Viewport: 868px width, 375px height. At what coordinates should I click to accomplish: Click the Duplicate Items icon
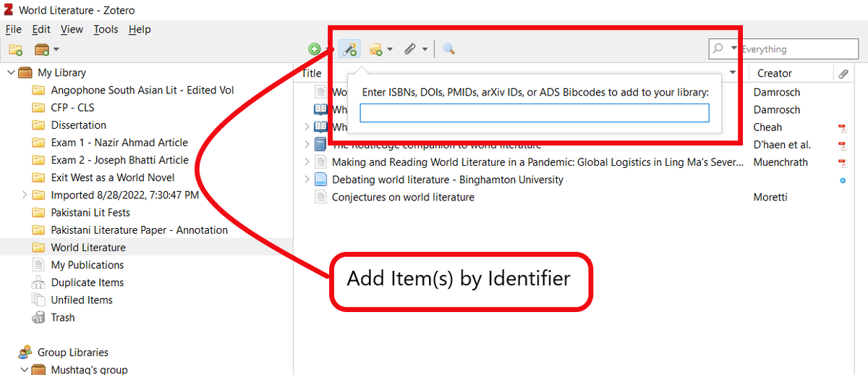pos(38,282)
